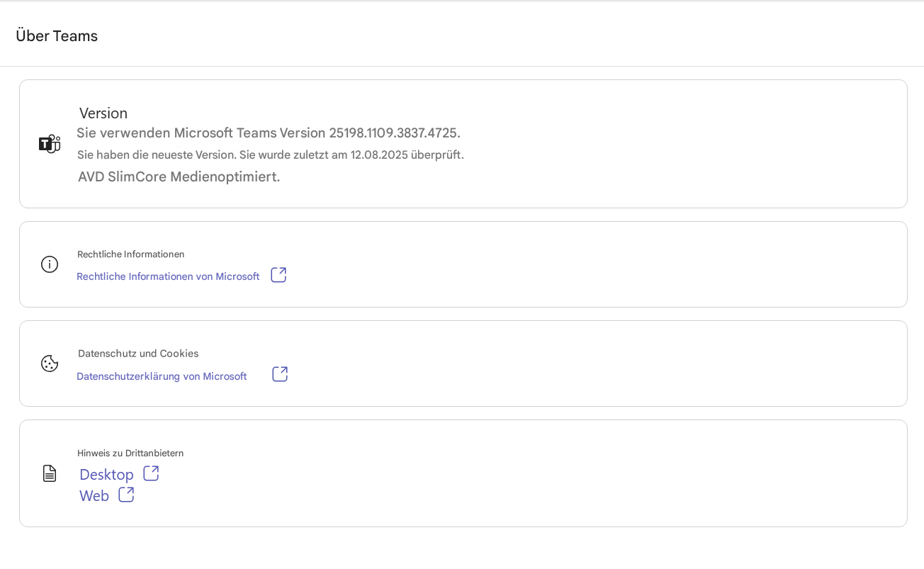This screenshot has height=569, width=924.
Task: Open Rechtliche Informationen von Microsoft link
Action: click(168, 276)
